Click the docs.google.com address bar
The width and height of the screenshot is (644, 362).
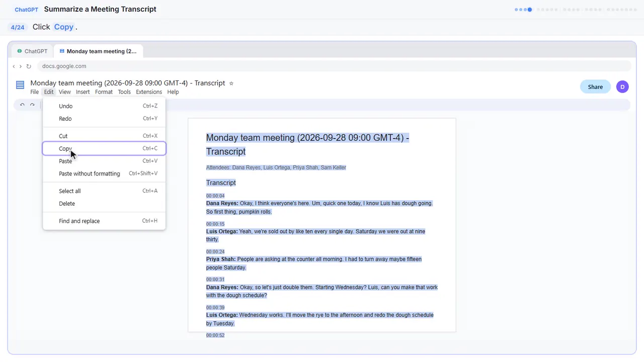334,66
